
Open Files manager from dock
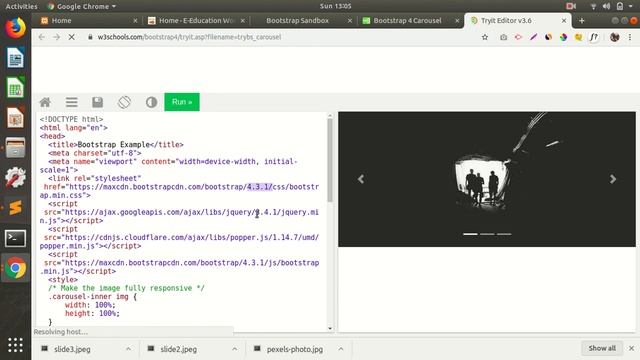(16, 147)
